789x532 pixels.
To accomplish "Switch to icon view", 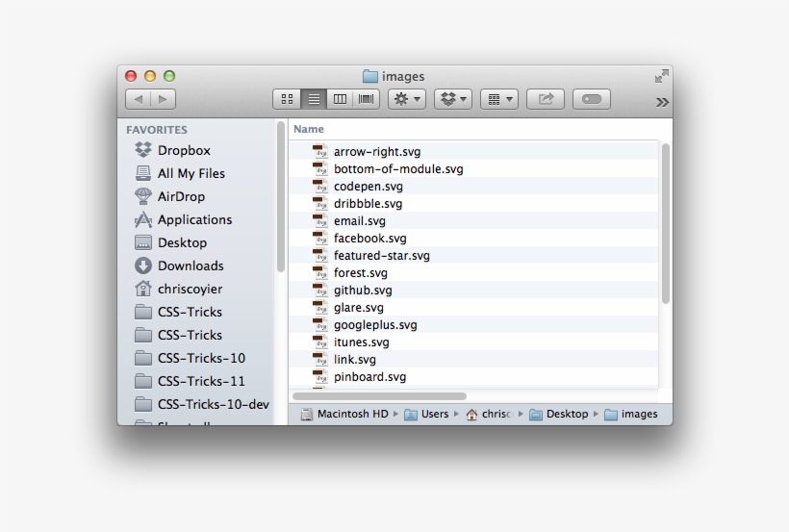I will pos(287,99).
